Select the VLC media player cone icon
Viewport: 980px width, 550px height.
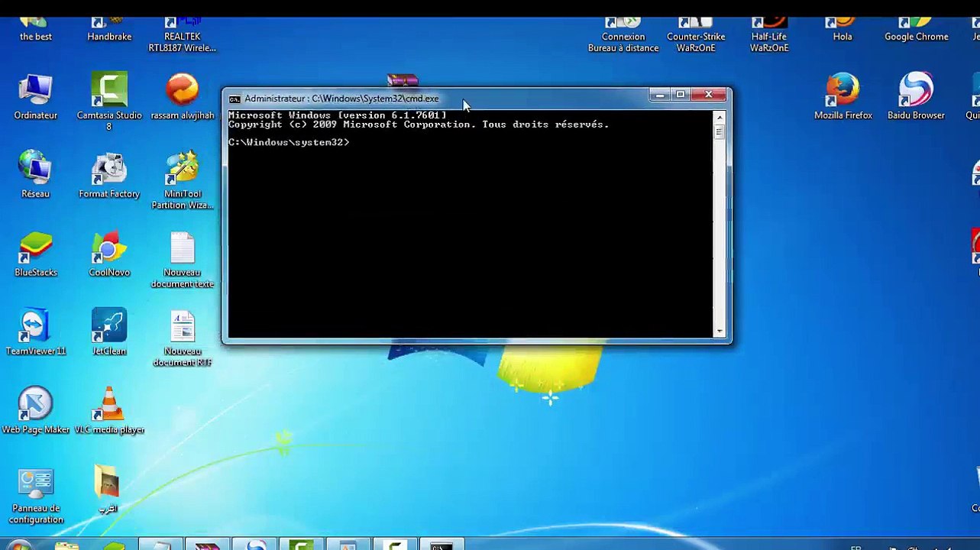[x=109, y=411]
